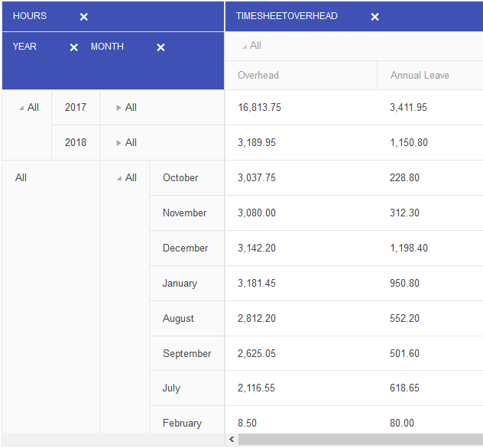483x448 pixels.
Task: Select the October row header
Action: (x=180, y=178)
